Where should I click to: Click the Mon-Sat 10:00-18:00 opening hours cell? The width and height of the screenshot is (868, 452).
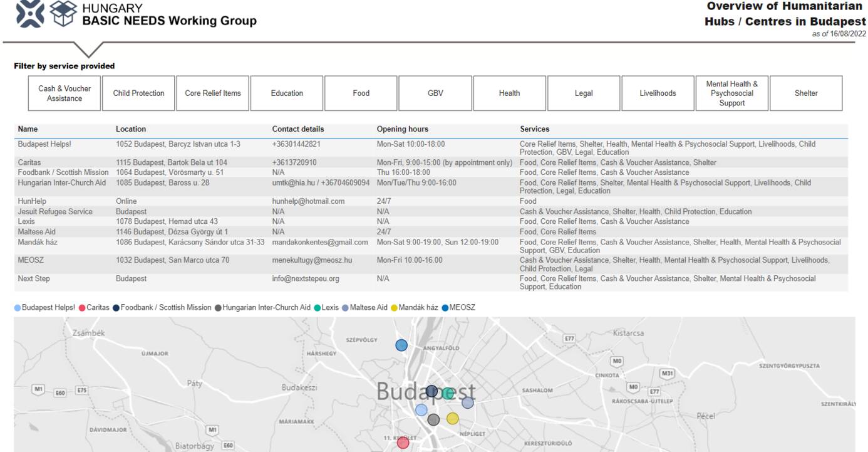coord(411,144)
